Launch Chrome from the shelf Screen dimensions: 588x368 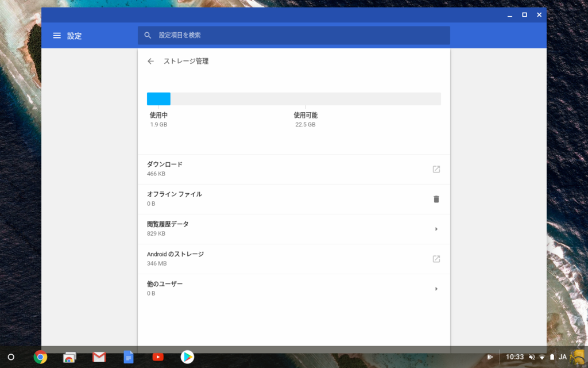40,357
